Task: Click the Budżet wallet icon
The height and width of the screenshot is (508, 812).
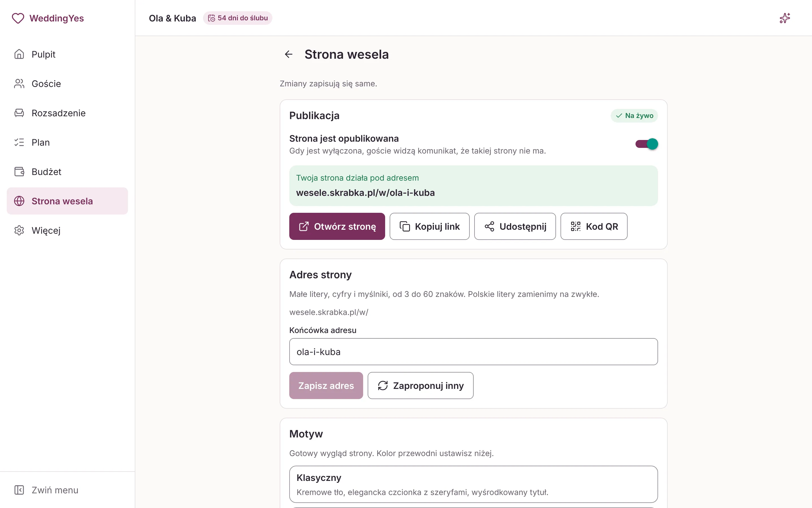Action: [x=19, y=172]
